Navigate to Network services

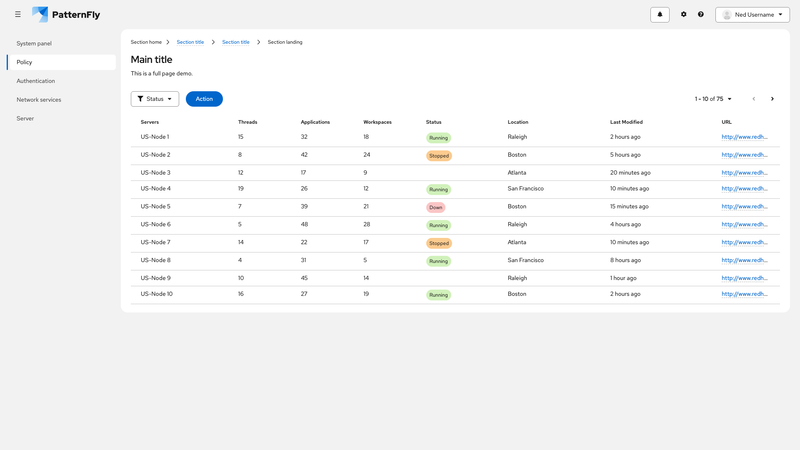(39, 100)
